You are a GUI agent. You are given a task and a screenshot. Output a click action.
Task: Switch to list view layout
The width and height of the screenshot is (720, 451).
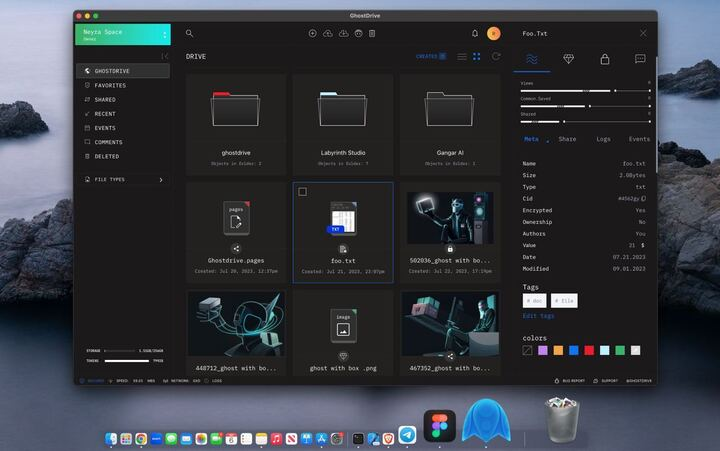pos(462,56)
